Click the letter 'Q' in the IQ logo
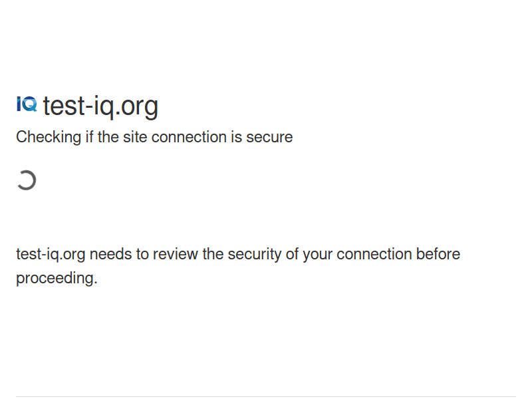 [31, 104]
